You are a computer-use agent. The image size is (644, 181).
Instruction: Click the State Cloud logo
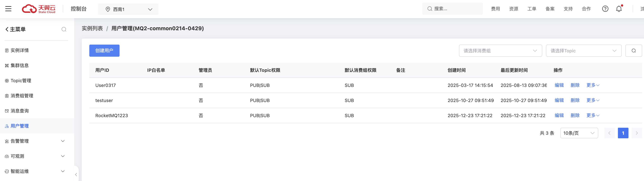39,9
